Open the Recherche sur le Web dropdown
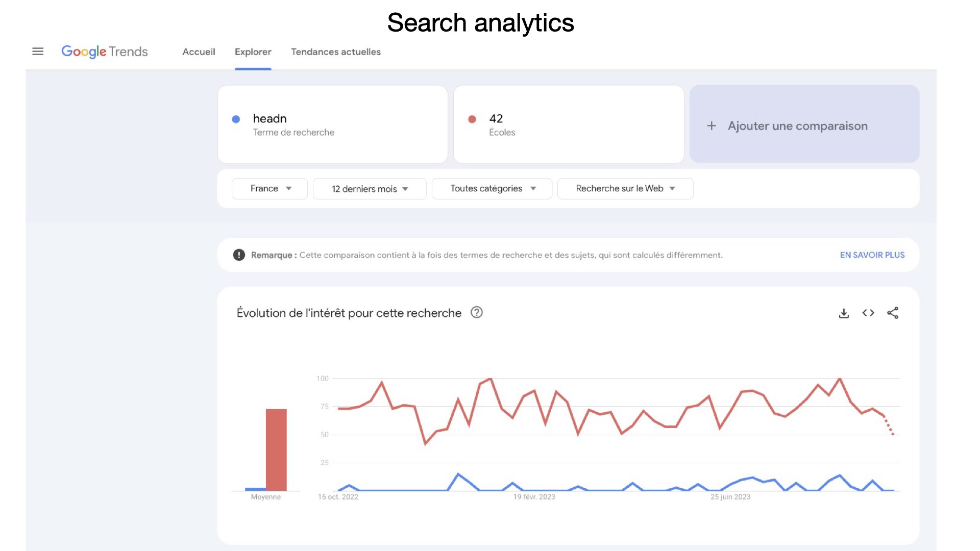Viewport: 980px width, 551px height. click(x=625, y=189)
